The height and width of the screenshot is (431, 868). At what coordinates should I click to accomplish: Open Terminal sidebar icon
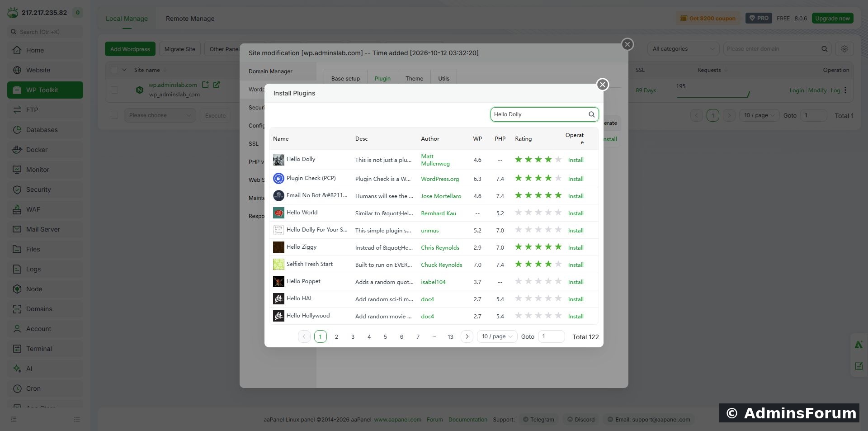[17, 349]
